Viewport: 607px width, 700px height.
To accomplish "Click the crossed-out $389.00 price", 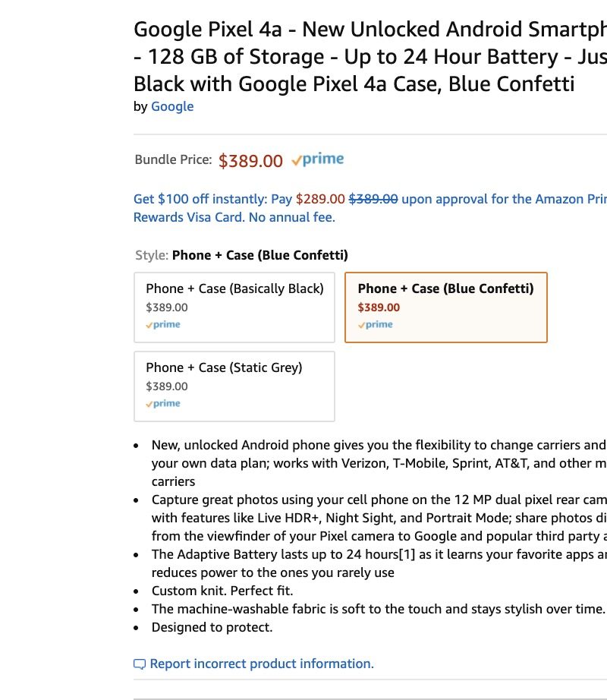I will 373,199.
